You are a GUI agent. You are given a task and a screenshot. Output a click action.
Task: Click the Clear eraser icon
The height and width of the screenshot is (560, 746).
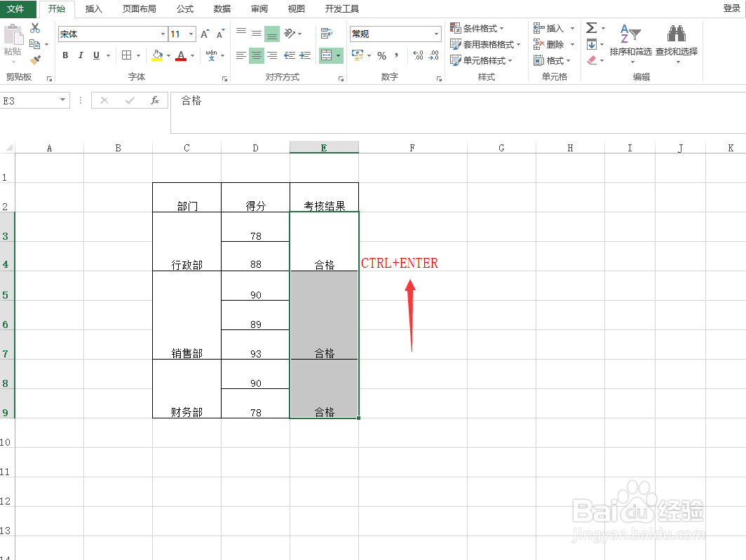592,60
